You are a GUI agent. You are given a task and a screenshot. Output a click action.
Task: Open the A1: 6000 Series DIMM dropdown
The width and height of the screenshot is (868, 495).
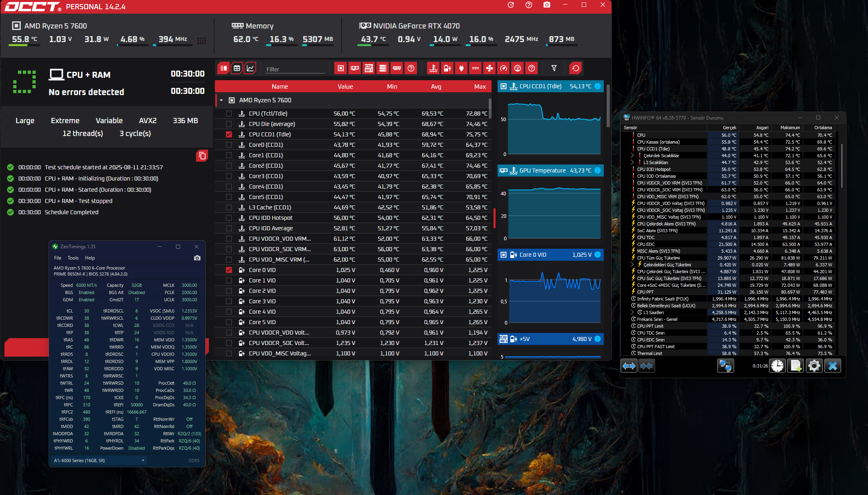[98, 461]
